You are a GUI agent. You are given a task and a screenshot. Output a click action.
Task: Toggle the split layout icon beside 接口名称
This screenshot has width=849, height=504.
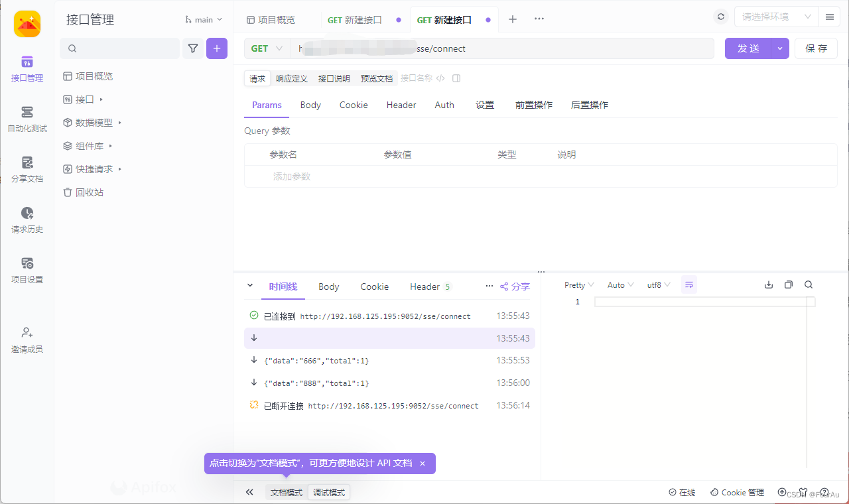pos(456,78)
